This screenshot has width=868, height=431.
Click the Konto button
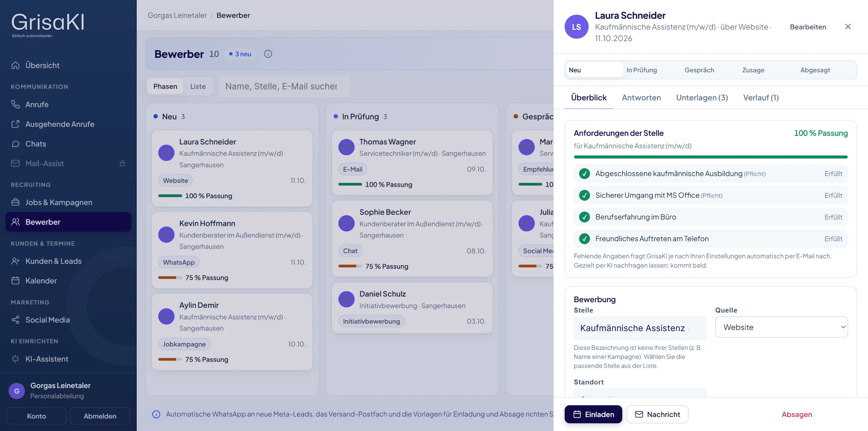tap(37, 416)
